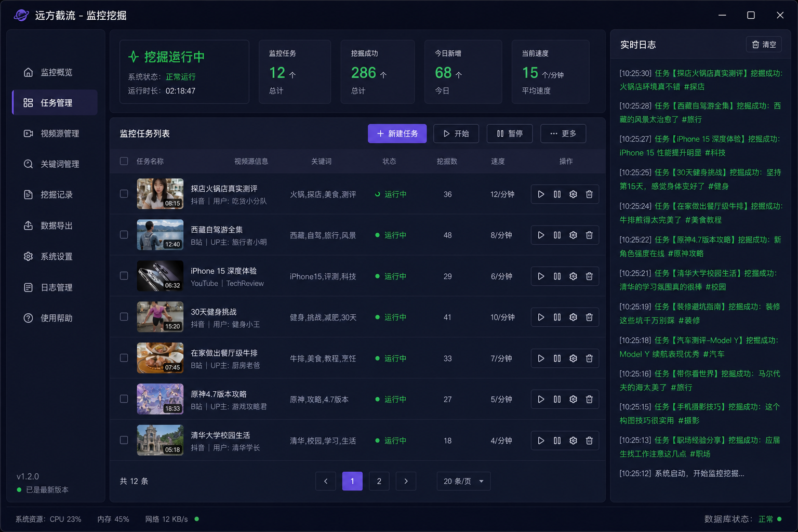Tick the 30天健身挑战 row checkbox
Viewport: 798px width, 532px height.
[124, 317]
